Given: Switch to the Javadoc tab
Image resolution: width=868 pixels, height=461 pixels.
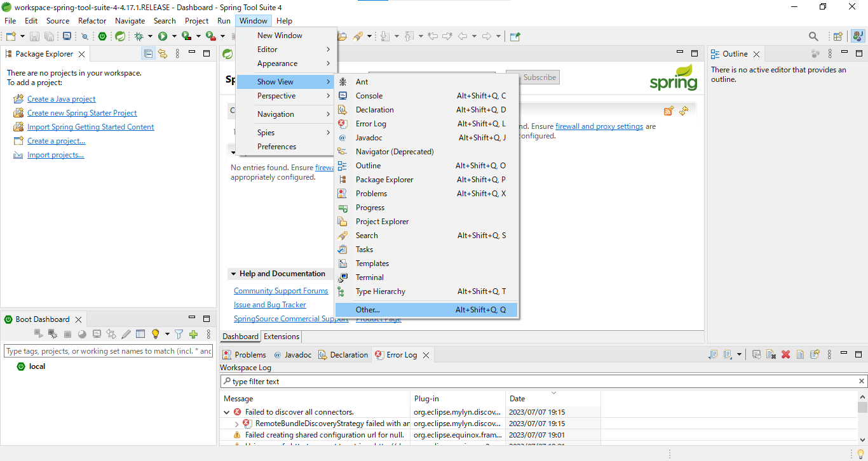Looking at the screenshot, I should (x=292, y=355).
